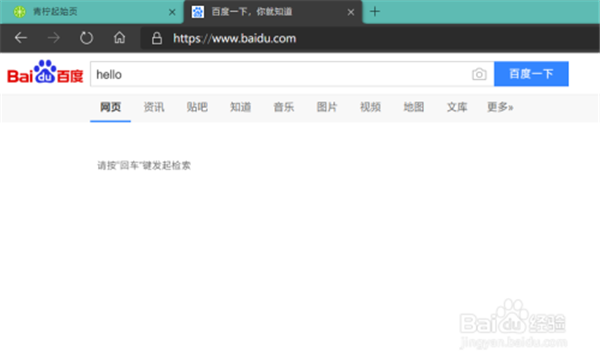Viewport: 600px width, 363px height.
Task: Expand the 更多» categories link
Action: [500, 107]
